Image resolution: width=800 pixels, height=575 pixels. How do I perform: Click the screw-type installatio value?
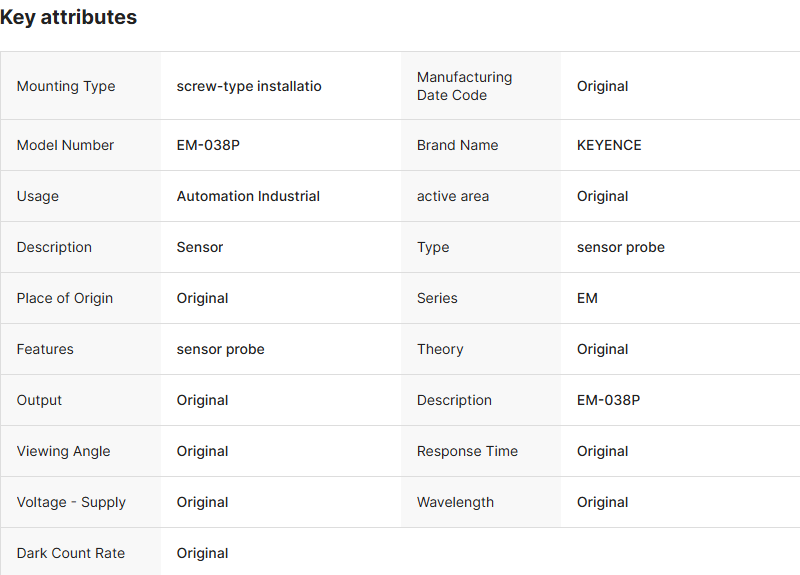[249, 86]
